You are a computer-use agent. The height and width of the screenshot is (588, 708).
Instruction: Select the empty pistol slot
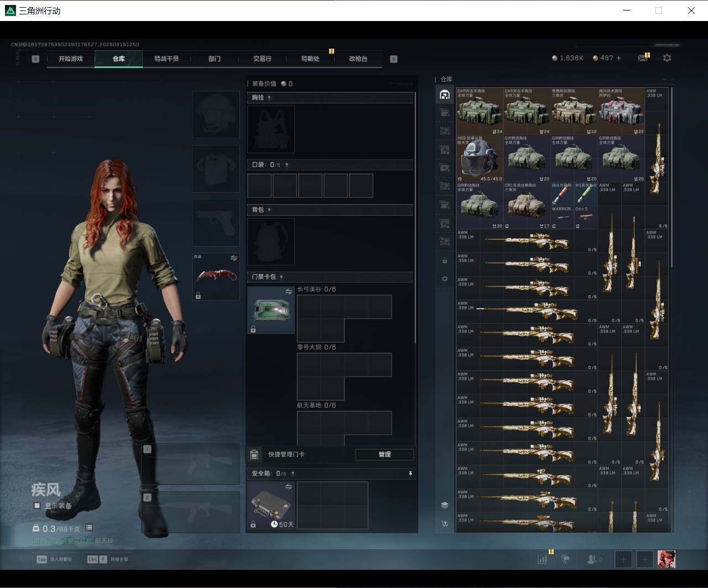click(216, 223)
